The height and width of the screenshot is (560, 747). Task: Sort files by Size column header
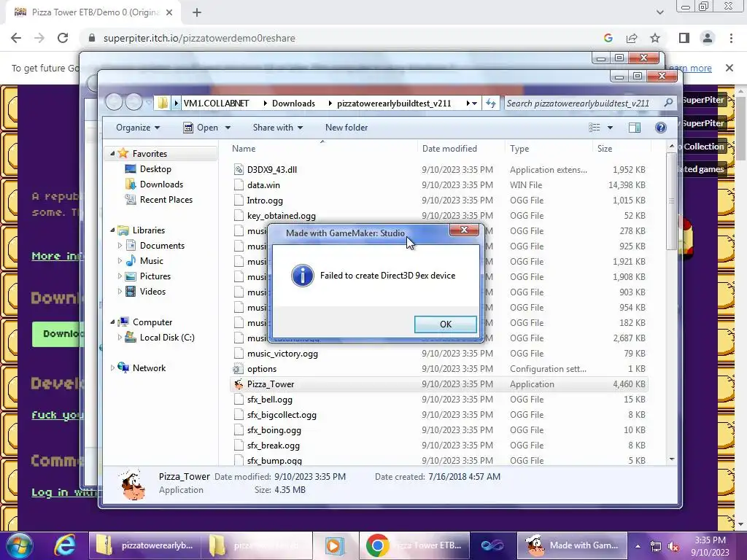pos(605,149)
